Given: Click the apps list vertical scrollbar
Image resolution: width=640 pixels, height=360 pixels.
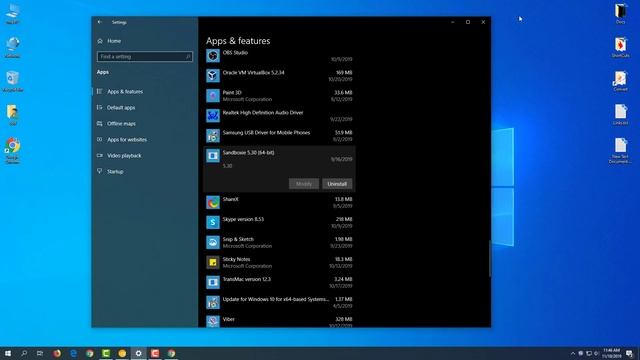Looking at the screenshot, I should click(489, 259).
